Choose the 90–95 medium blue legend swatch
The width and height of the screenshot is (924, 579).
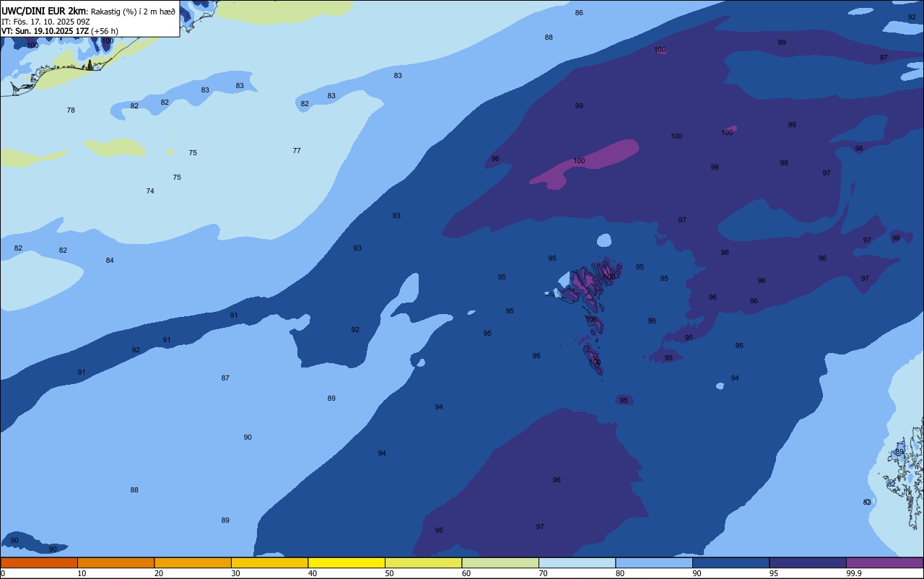pyautogui.click(x=731, y=562)
